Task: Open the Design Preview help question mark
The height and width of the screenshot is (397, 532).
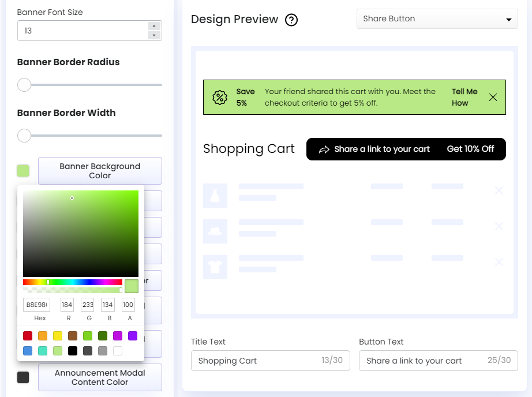Action: coord(291,20)
